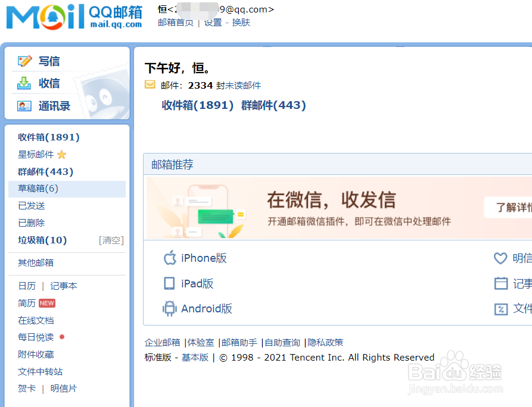Screen dimensions: 532x407
Task: Open 简历 resume link
Action: pos(27,303)
